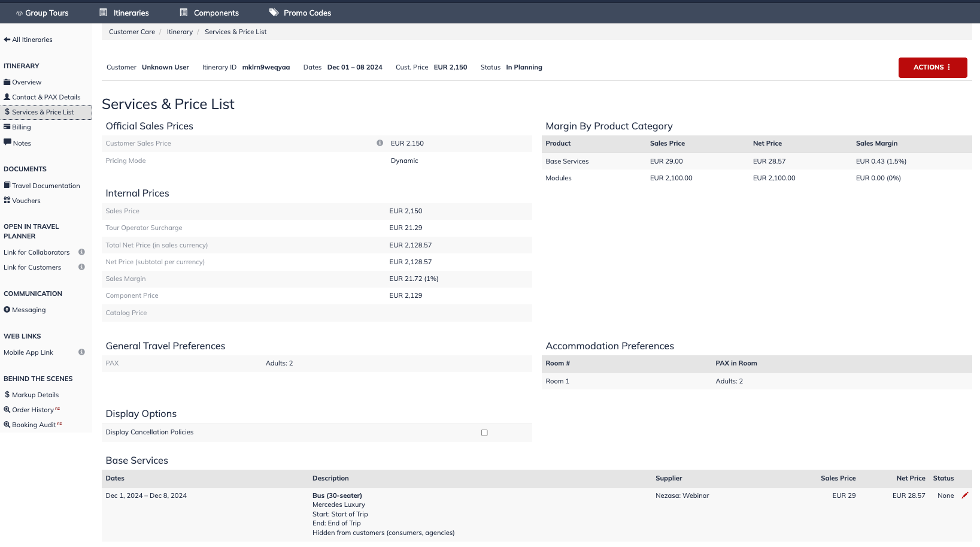980x547 pixels.
Task: Click the Itinerary ID mklrn9weqyaa
Action: click(x=266, y=67)
